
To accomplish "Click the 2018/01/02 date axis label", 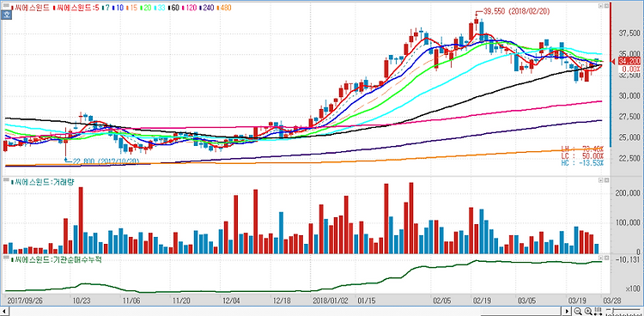I will click(x=331, y=300).
